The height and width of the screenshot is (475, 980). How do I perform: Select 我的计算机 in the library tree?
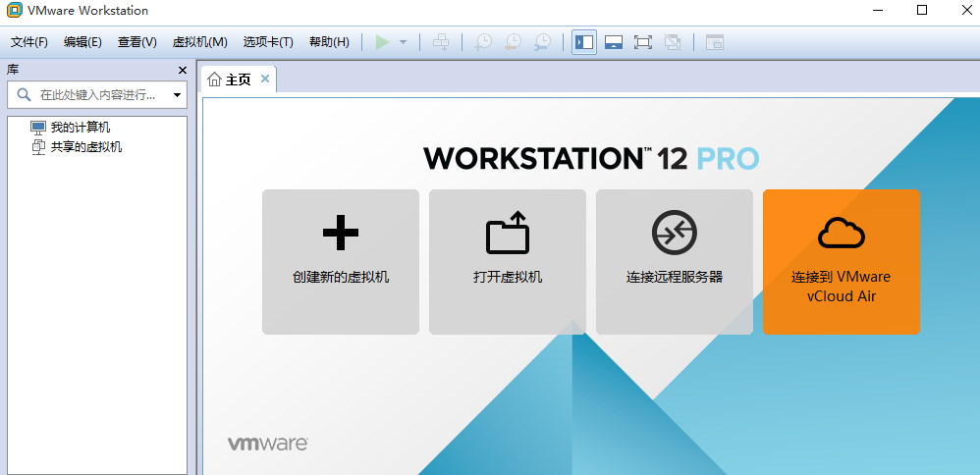(81, 128)
